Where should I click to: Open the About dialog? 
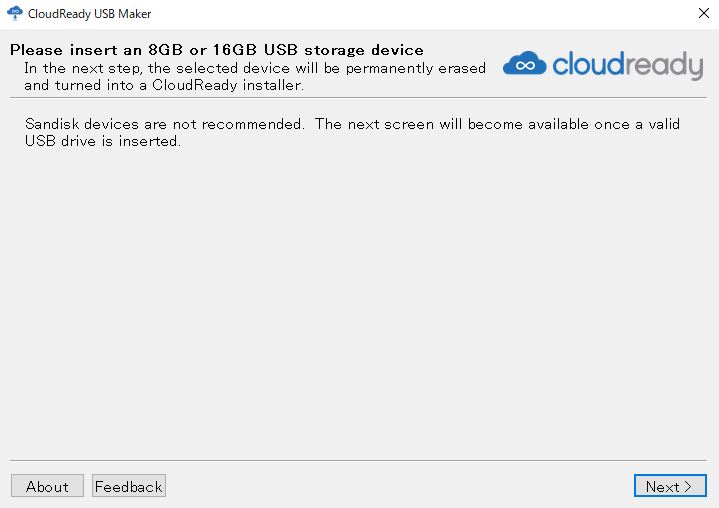point(47,486)
